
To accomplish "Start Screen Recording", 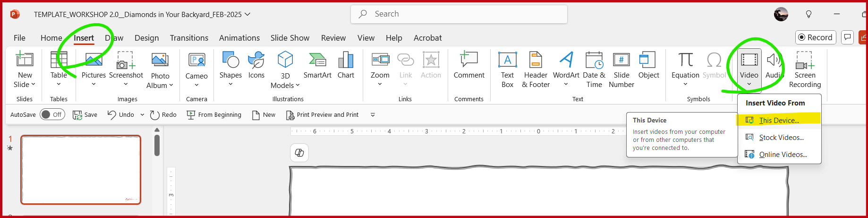I will click(805, 70).
